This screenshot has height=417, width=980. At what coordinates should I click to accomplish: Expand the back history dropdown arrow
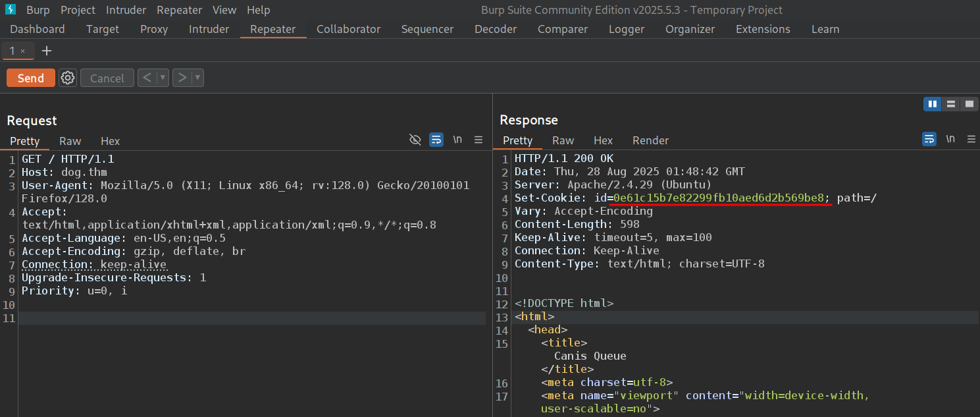coord(163,78)
